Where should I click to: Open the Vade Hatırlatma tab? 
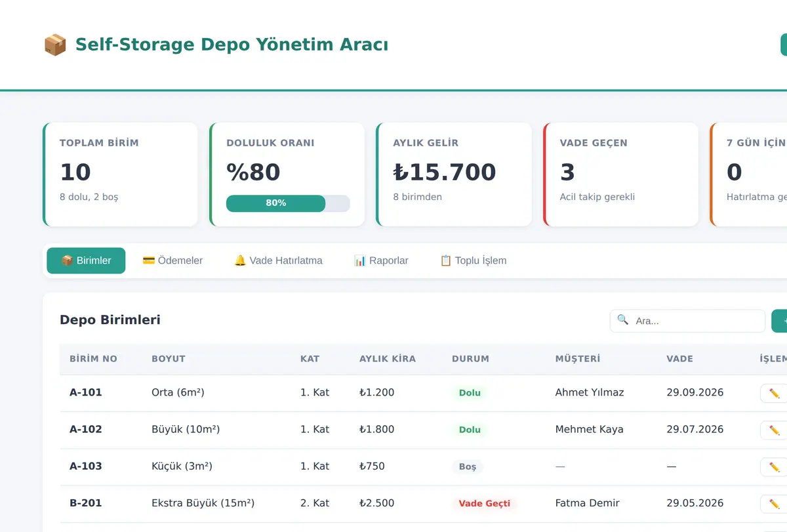(278, 260)
